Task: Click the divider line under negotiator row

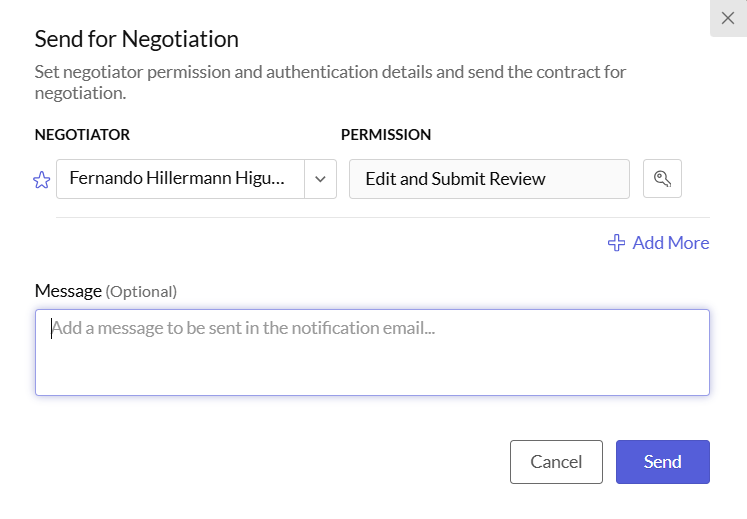Action: point(382,217)
